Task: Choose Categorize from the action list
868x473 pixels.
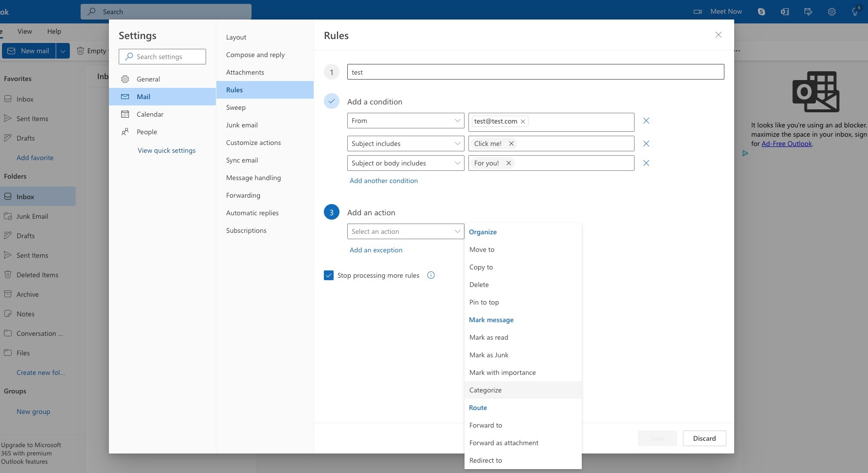Action: point(485,390)
